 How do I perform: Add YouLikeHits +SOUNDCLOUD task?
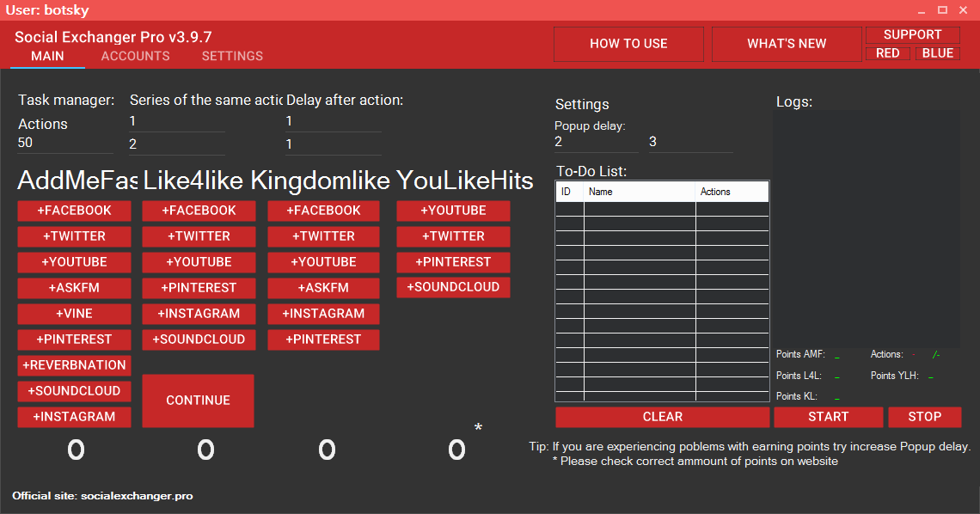point(453,287)
